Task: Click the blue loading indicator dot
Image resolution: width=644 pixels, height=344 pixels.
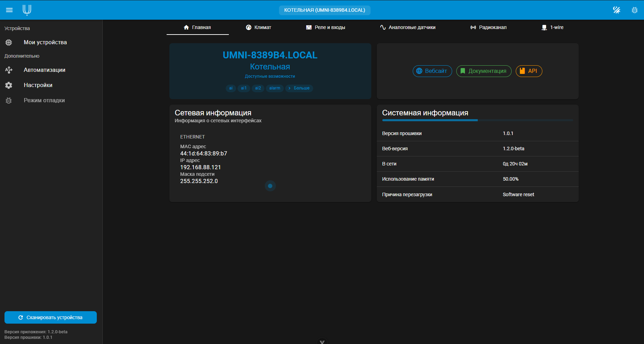Action: (x=270, y=186)
